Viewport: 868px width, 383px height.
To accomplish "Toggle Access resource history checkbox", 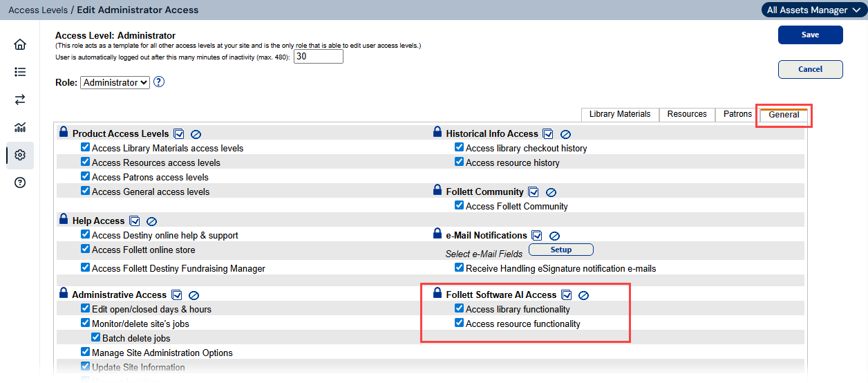I will point(459,162).
